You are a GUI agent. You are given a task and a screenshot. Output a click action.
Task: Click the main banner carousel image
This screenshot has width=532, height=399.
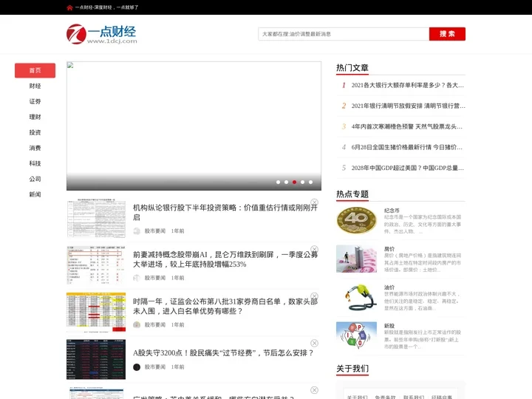pos(194,126)
